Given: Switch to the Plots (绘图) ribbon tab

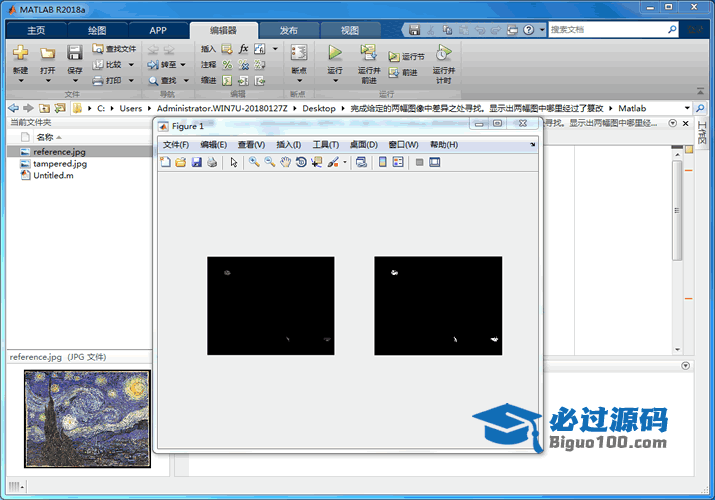Looking at the screenshot, I should pyautogui.click(x=97, y=31).
